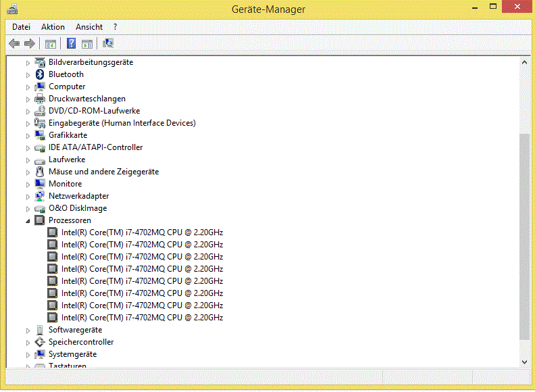This screenshot has width=535, height=392.
Task: Open the Aktion menu
Action: point(53,27)
